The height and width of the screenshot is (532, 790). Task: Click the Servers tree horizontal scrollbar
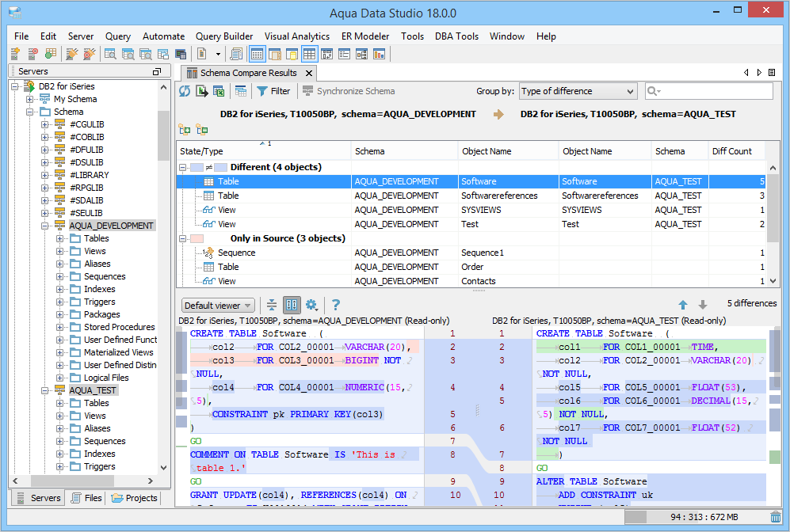point(83,481)
